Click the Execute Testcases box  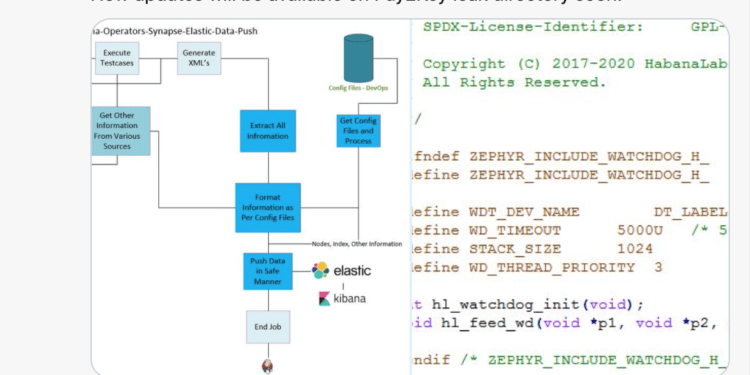click(117, 58)
